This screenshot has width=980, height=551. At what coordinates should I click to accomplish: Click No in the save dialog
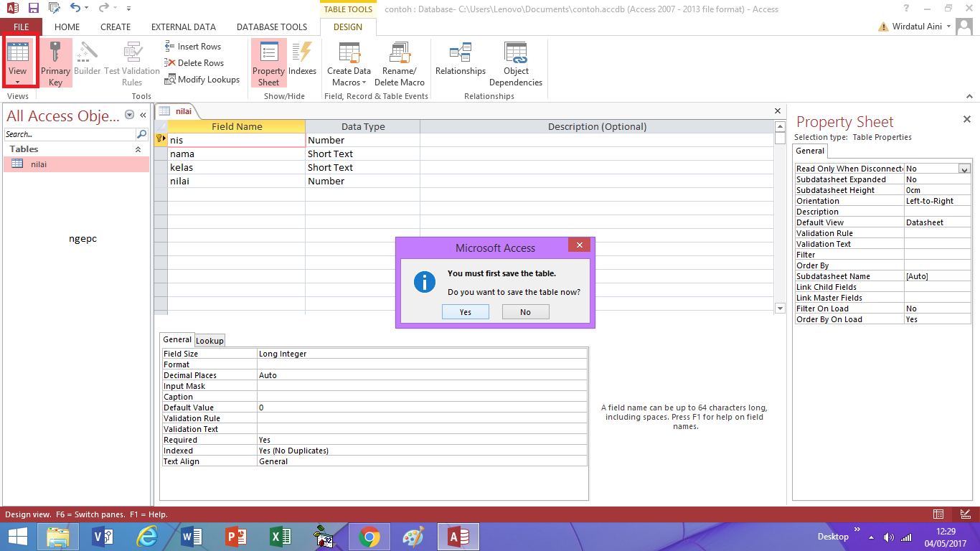525,311
